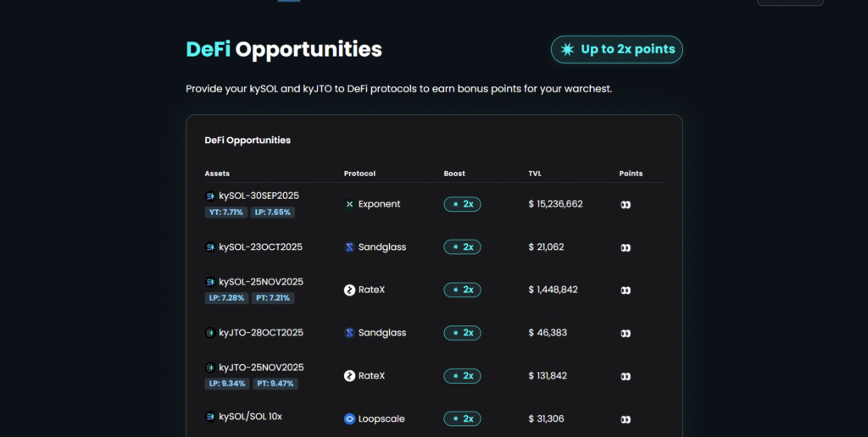Image resolution: width=868 pixels, height=437 pixels.
Task: Click the TVL value $ 21,062
Action: pos(546,247)
